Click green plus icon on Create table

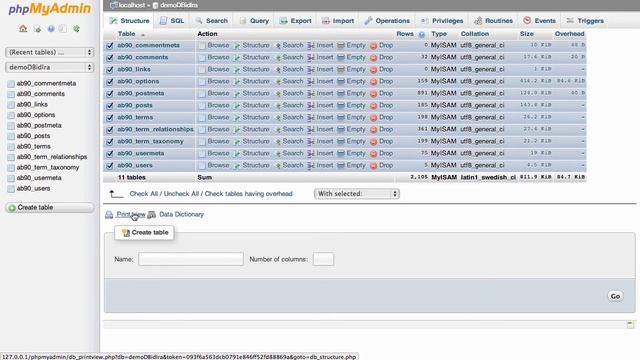pyautogui.click(x=12, y=208)
